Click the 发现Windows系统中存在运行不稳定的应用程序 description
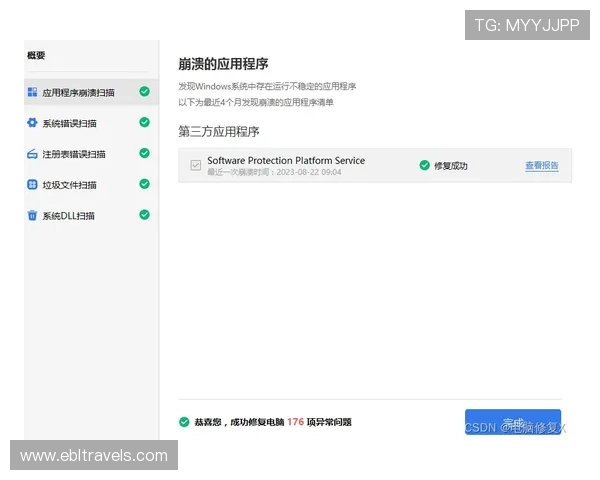The image size is (600, 480). tap(267, 86)
